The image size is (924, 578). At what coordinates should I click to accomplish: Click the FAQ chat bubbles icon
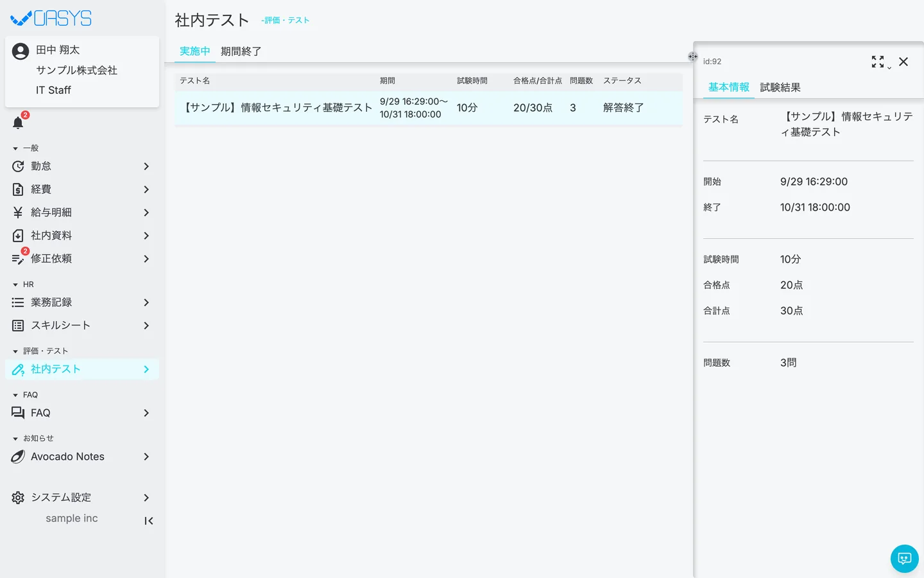[x=18, y=413]
